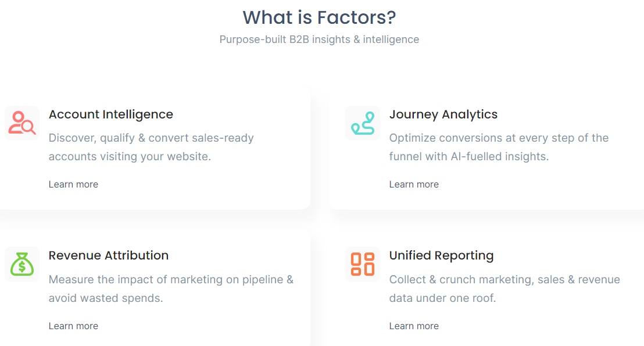Open Learn more under Journey Analytics
Screen dimensions: 644x346
pyautogui.click(x=414, y=184)
